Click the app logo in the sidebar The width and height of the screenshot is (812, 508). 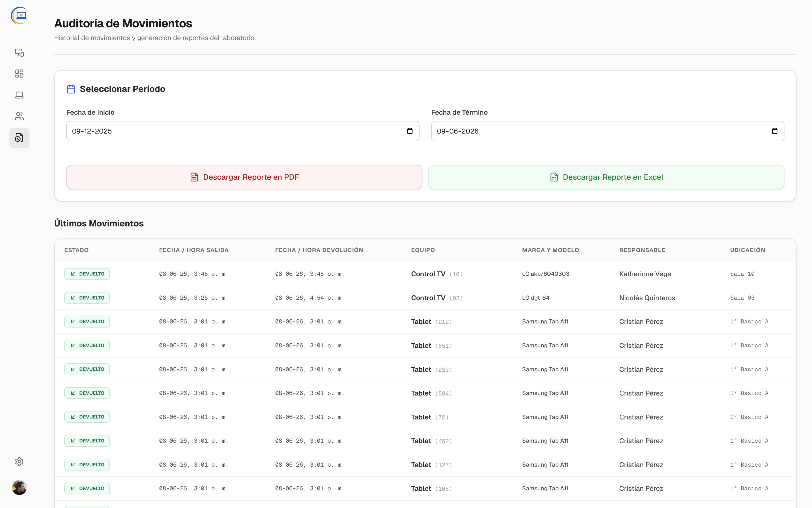coord(19,15)
